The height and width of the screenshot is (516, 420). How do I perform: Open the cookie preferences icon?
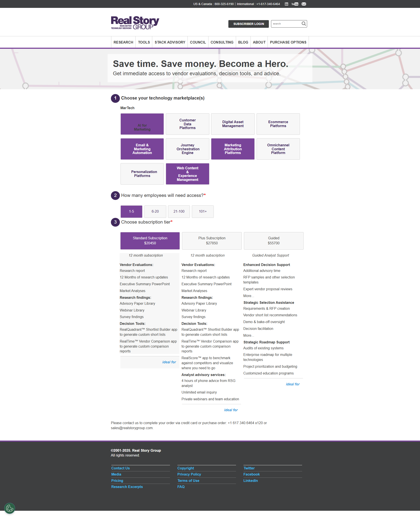pos(10,508)
